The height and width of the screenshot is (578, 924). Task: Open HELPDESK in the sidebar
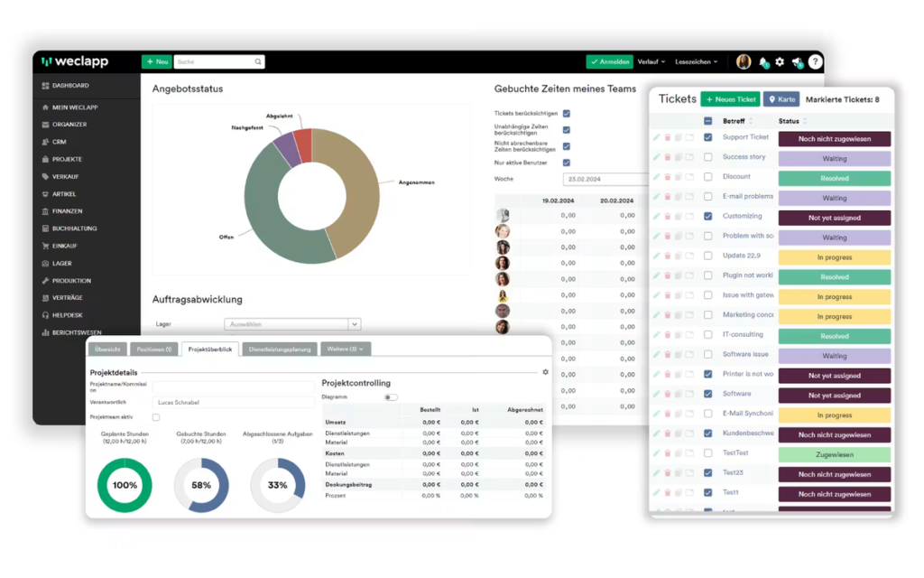coord(67,315)
